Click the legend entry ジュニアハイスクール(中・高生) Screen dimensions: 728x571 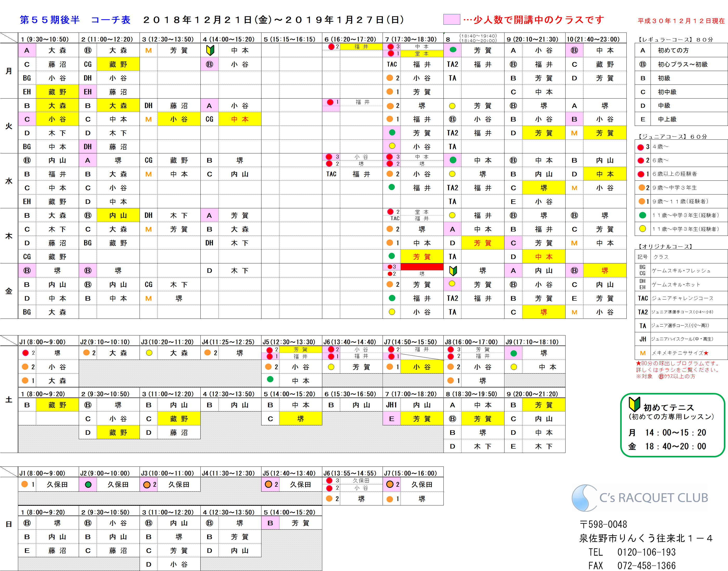[682, 339]
